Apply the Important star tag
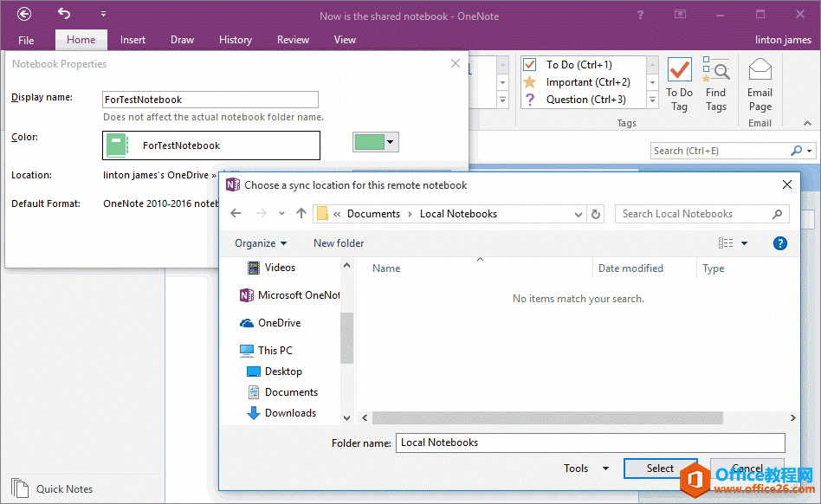This screenshot has height=504, width=821. pyautogui.click(x=530, y=82)
